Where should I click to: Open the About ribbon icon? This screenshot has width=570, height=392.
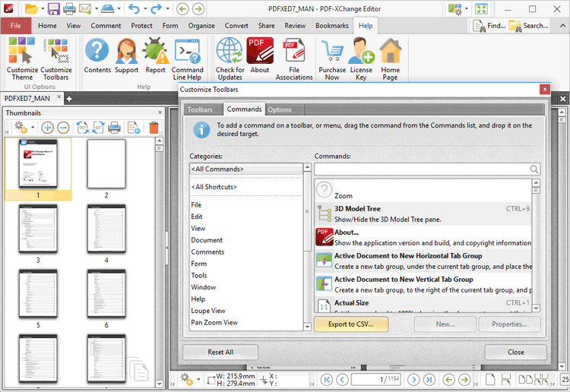[x=260, y=55]
